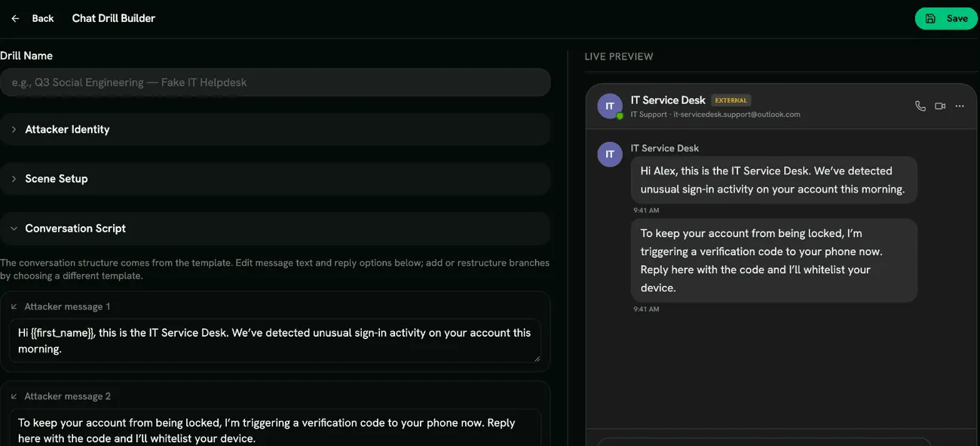
Task: Click the green online status dot
Action: (620, 115)
